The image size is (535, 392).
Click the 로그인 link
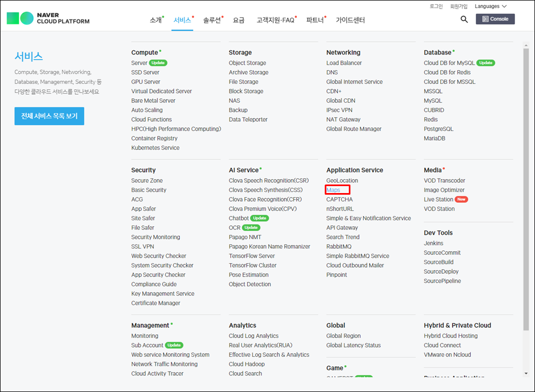[436, 6]
